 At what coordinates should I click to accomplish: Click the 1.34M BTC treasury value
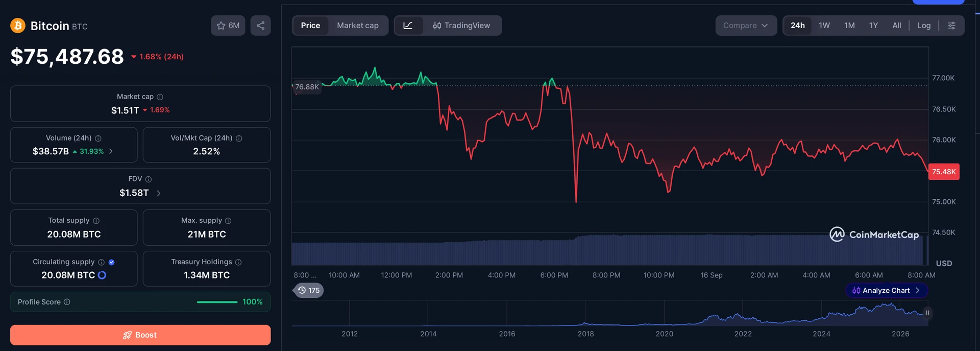tap(207, 275)
